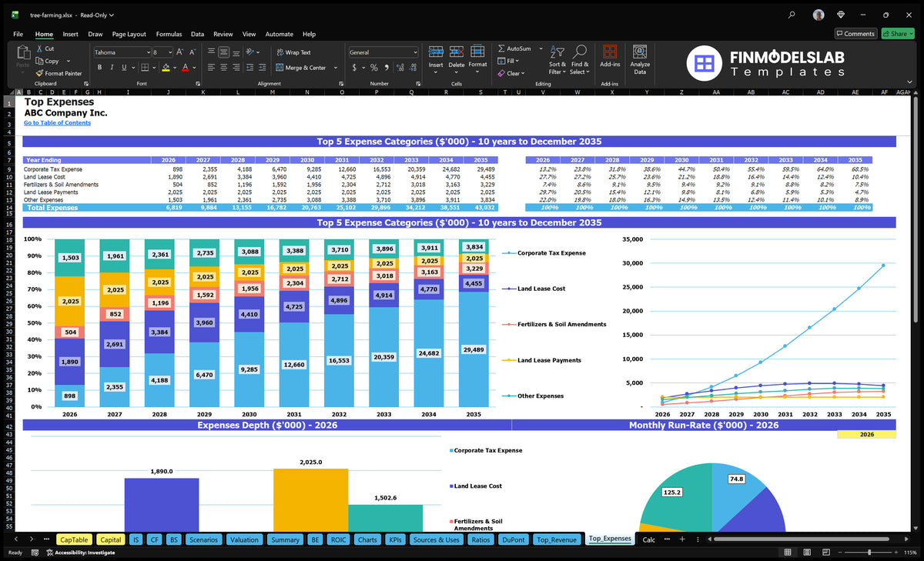Viewport: 924px width, 561px height.
Task: Apply the Fill Color bucket icon
Action: coord(166,68)
